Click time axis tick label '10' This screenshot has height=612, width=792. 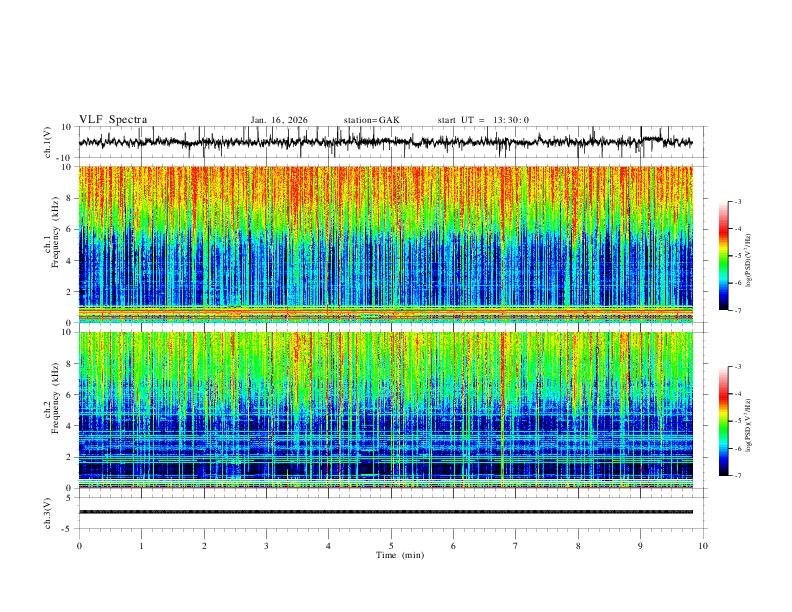(x=703, y=546)
